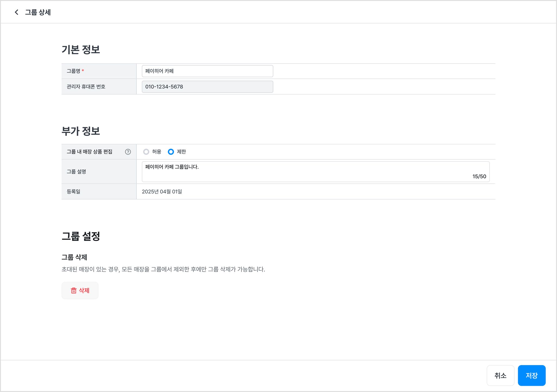Click the 기본 정보 section heading
Screen dimensions: 557x392
pyautogui.click(x=81, y=49)
